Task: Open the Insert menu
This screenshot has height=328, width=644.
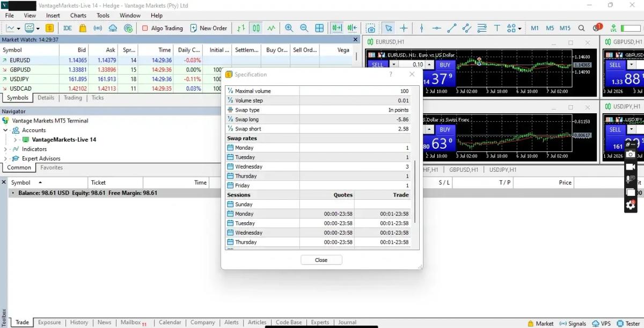Action: click(x=53, y=16)
